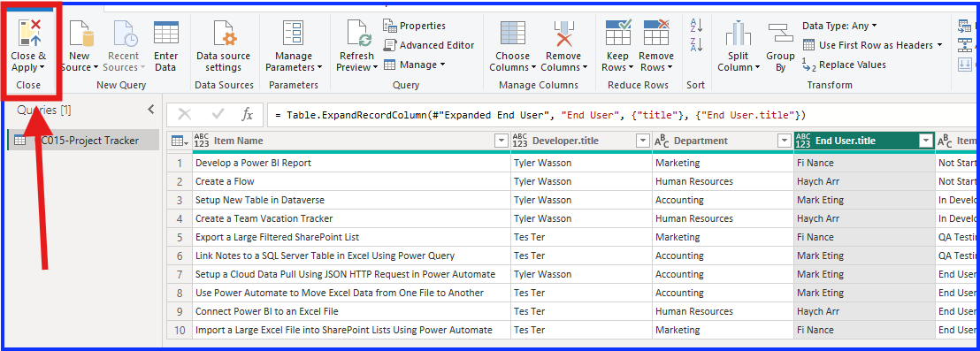
Task: Click the Split Column icon
Action: pos(739,33)
